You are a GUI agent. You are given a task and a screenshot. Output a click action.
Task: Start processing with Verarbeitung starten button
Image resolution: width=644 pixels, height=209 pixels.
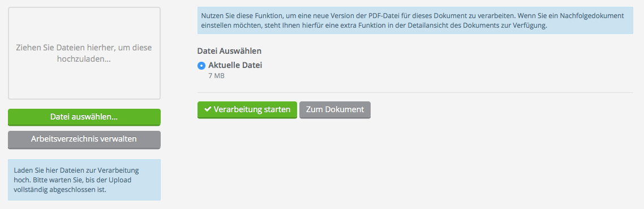coord(247,110)
